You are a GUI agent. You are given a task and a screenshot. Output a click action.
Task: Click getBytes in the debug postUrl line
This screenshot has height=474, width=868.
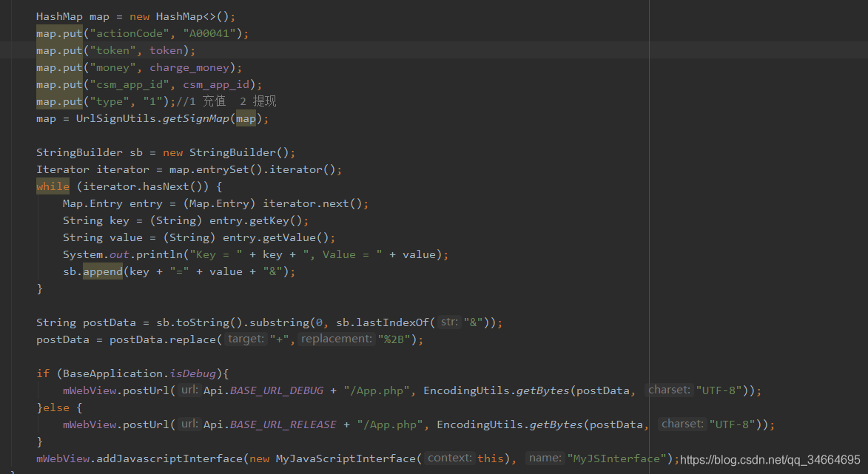542,391
